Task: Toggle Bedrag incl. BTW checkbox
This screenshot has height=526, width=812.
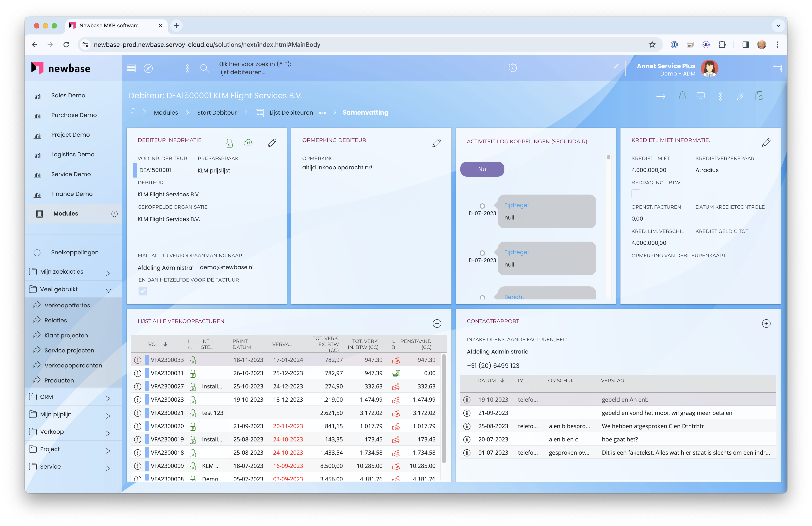Action: point(636,194)
